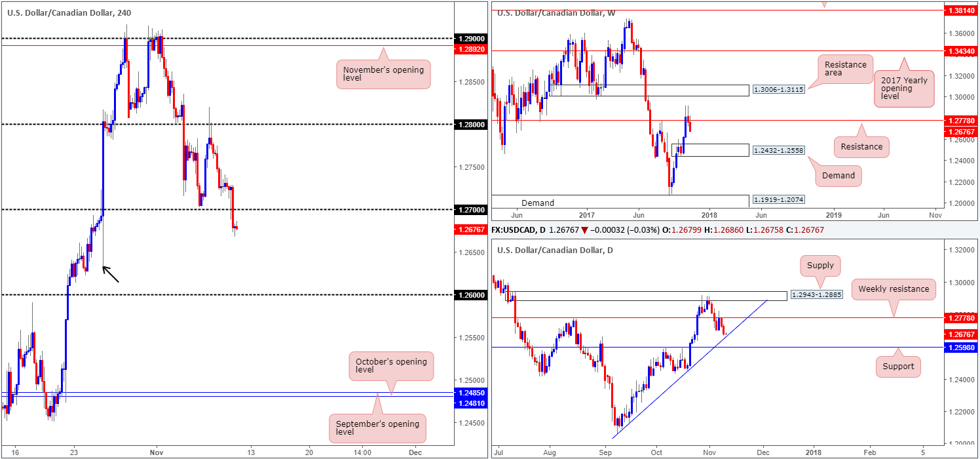Select the 1.28000 round-number price label
Screen dimensions: 980x459
470,125
